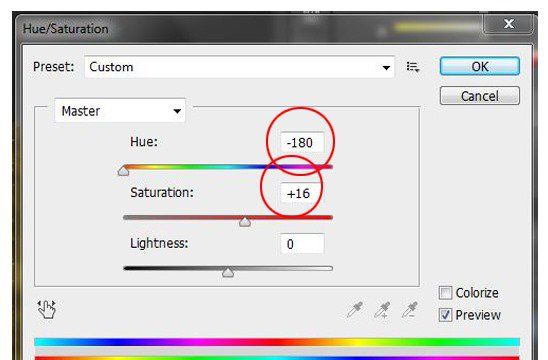Select the Add to Sample eyedropper
The image size is (548, 360).
(x=382, y=310)
